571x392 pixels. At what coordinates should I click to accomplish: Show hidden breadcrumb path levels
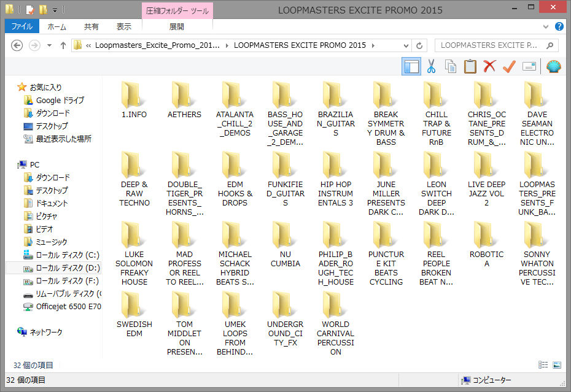pos(88,45)
